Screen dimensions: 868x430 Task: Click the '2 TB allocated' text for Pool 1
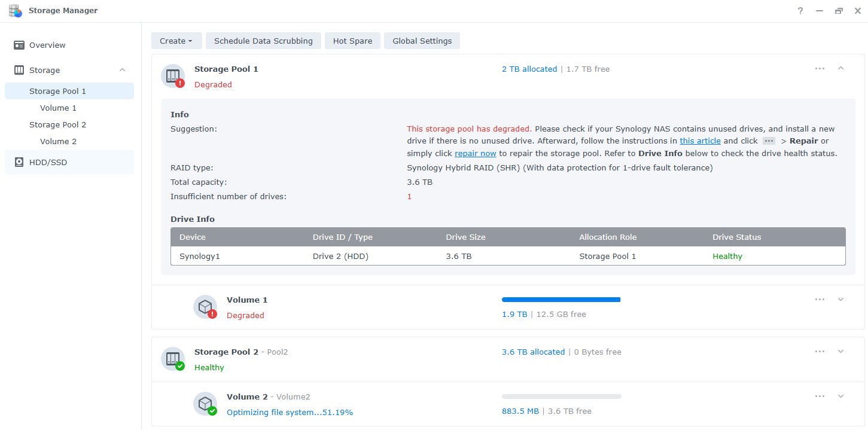(x=529, y=69)
